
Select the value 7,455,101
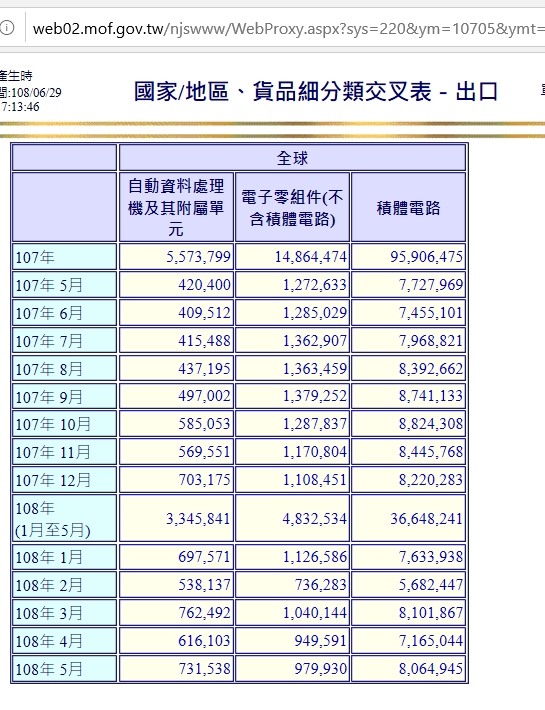coord(430,312)
